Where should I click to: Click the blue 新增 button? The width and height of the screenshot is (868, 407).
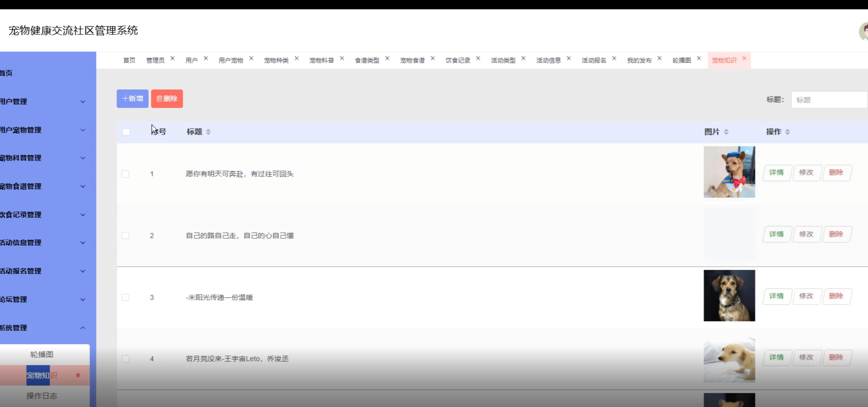click(x=132, y=99)
